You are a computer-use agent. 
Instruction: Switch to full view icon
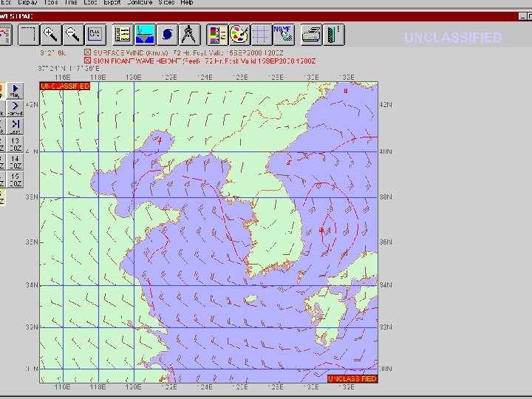click(x=95, y=35)
